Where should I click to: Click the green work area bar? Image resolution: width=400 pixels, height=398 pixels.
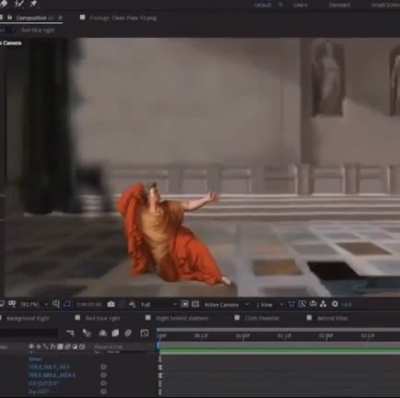[x=279, y=350]
